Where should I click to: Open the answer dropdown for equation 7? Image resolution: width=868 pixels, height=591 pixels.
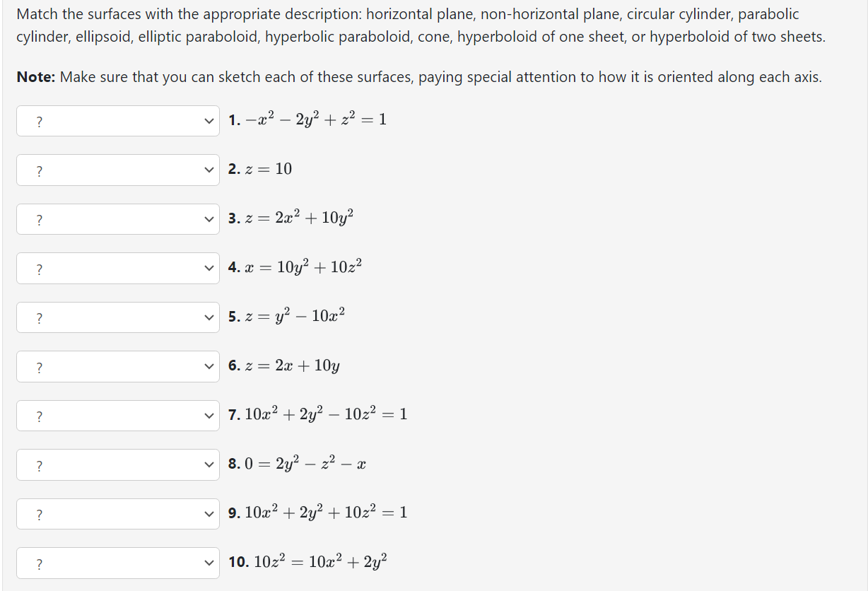(x=117, y=415)
